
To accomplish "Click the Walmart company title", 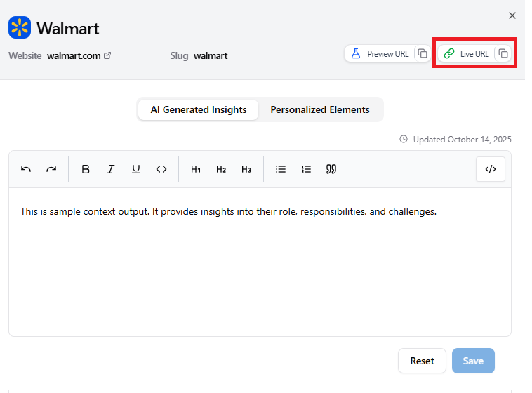I will click(x=68, y=28).
